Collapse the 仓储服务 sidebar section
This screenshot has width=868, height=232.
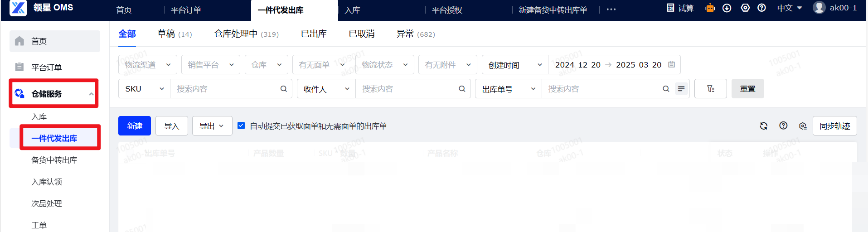(x=91, y=94)
